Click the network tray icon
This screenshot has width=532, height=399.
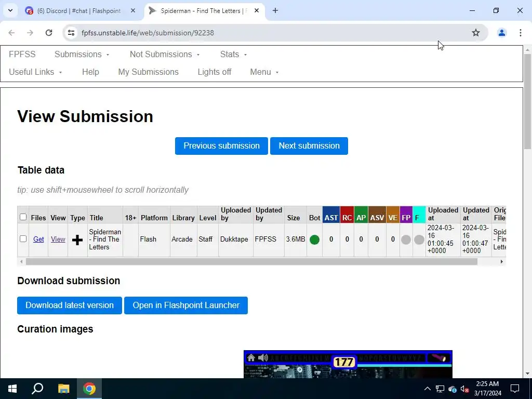tap(440, 389)
